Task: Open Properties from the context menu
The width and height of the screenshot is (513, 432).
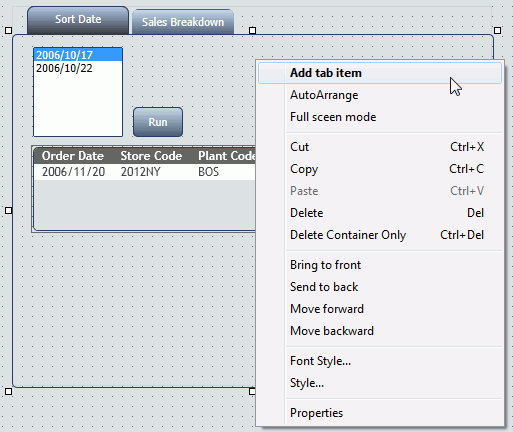Action: [x=380, y=413]
